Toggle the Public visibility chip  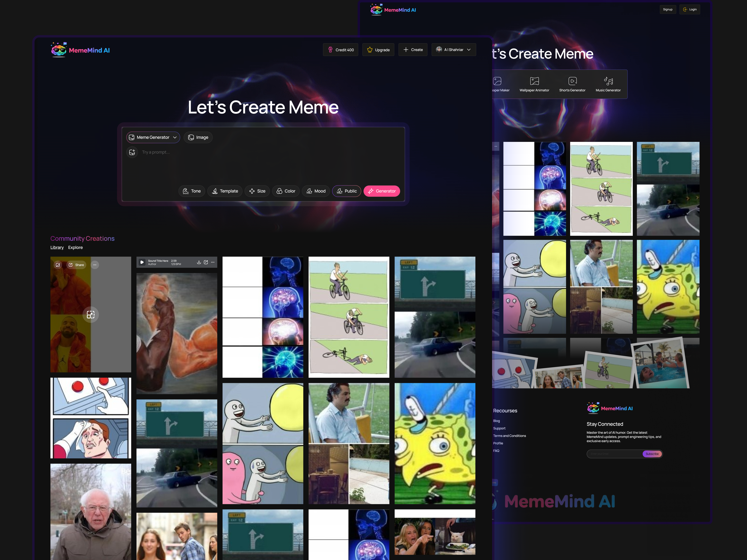346,191
